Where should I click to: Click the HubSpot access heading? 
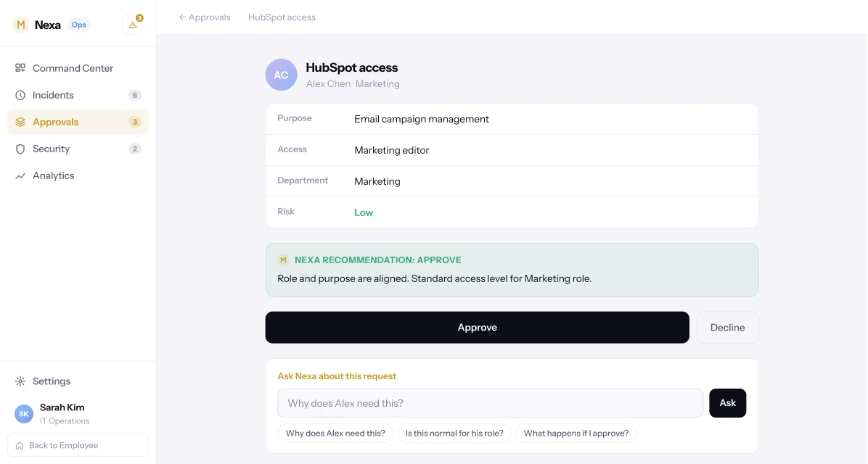pyautogui.click(x=351, y=67)
